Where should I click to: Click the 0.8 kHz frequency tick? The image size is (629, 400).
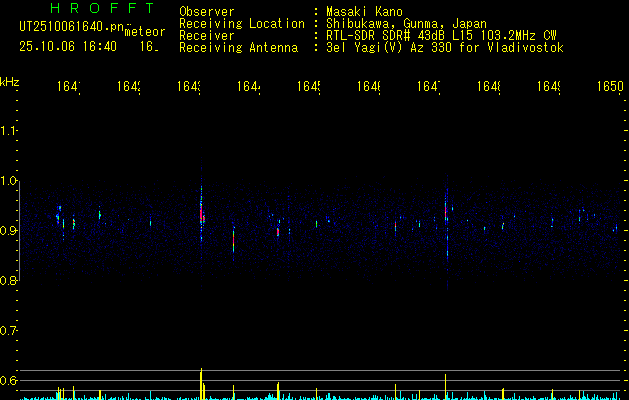click(9, 281)
